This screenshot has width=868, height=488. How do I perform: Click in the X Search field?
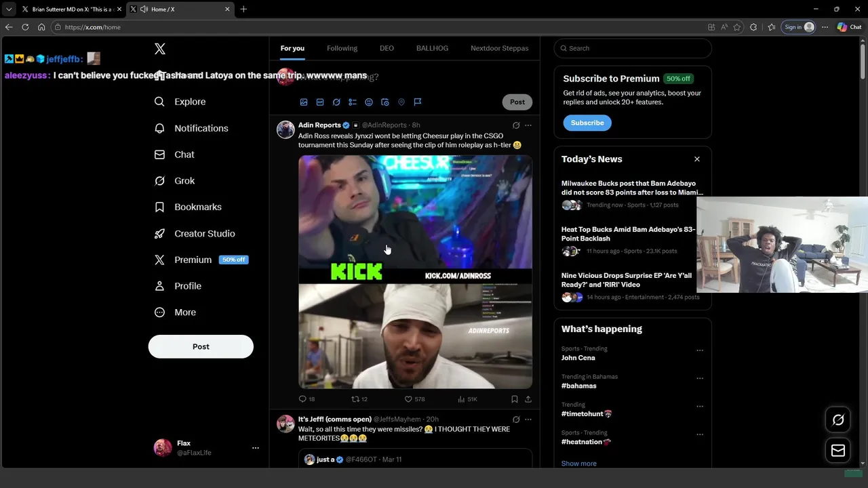tap(633, 48)
